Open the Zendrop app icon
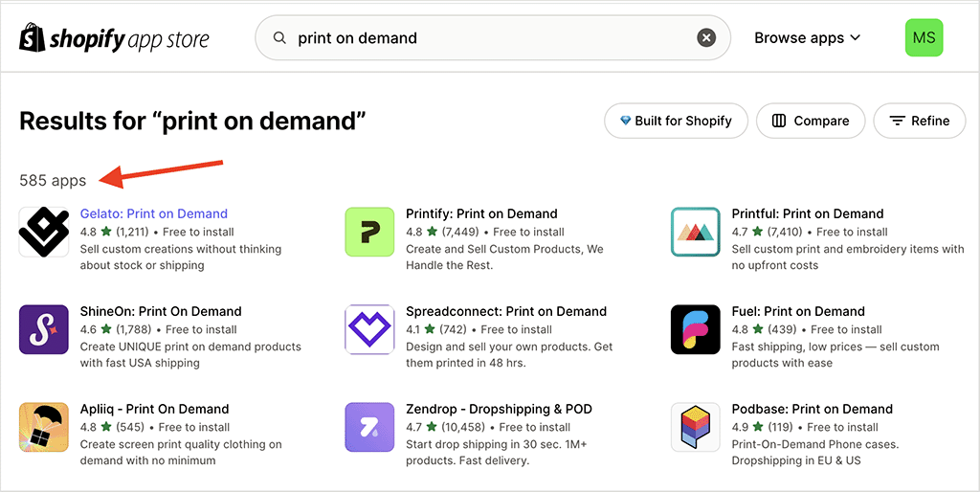This screenshot has height=492, width=980. click(370, 427)
